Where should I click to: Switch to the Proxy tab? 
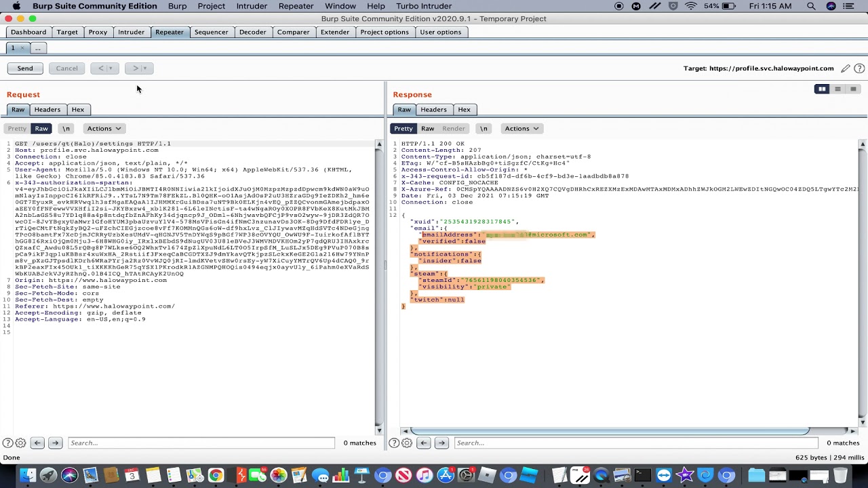pyautogui.click(x=98, y=33)
